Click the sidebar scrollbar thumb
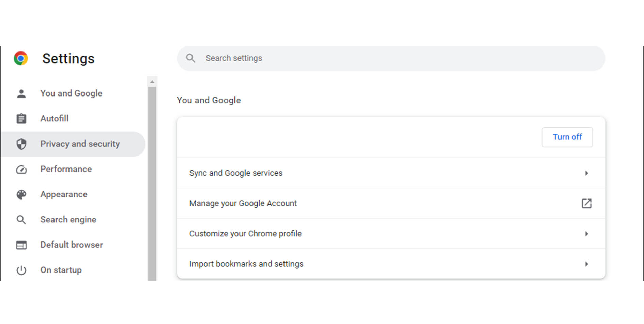 (x=152, y=184)
